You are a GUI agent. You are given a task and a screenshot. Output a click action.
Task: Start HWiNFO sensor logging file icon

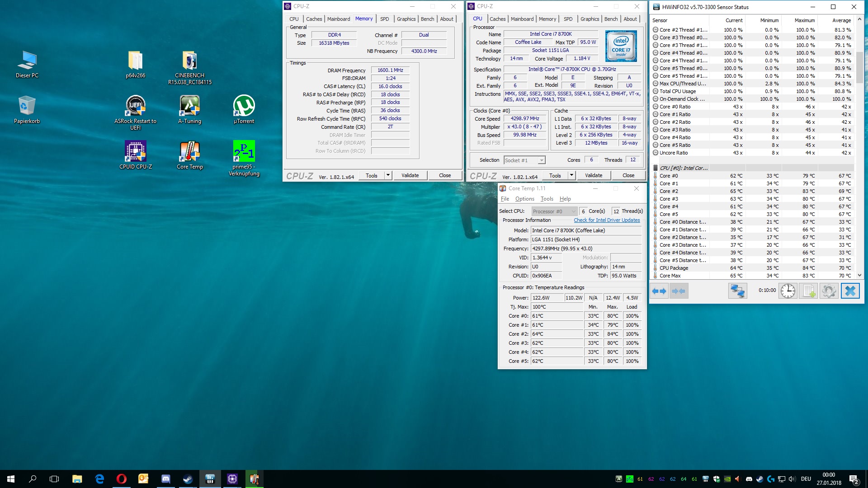click(x=808, y=291)
